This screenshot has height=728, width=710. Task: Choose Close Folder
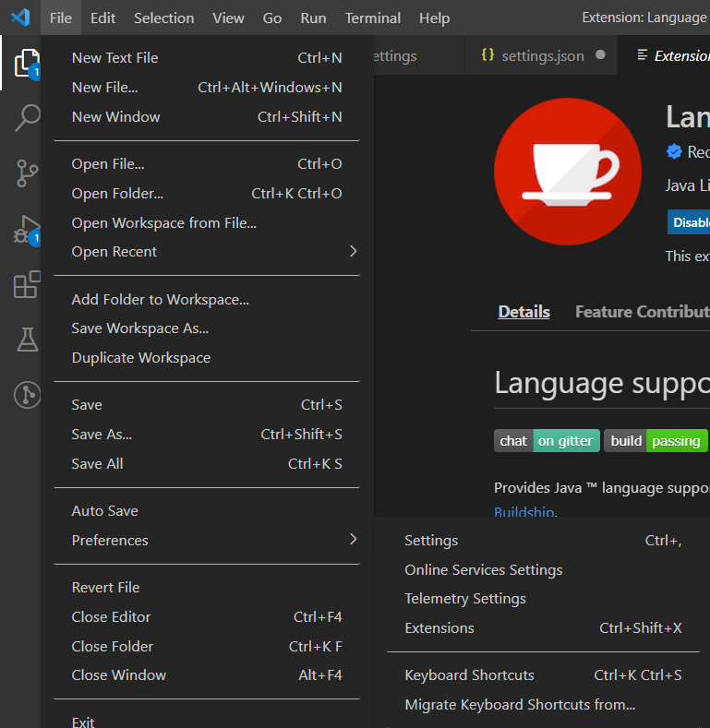(x=207, y=646)
